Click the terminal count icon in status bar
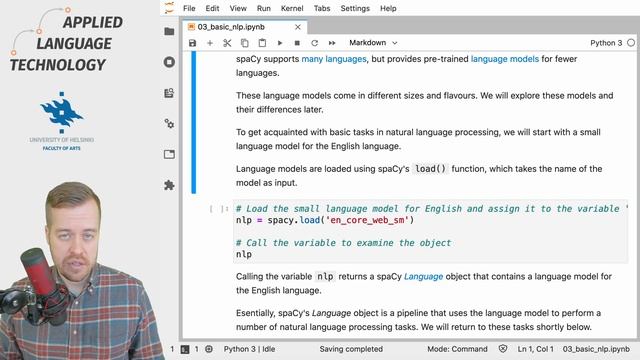 [185, 349]
